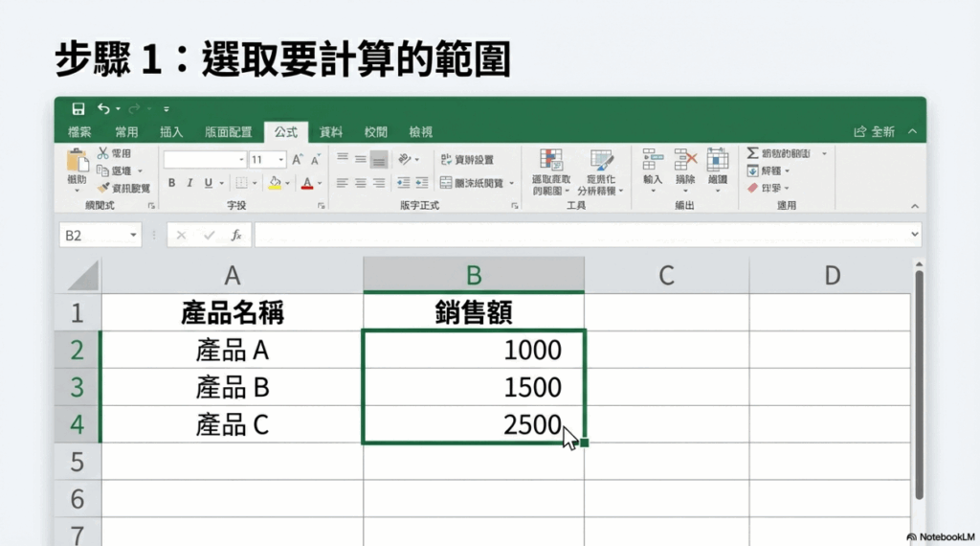
Task: Click Enter checkmark in formula bar
Action: pos(209,235)
